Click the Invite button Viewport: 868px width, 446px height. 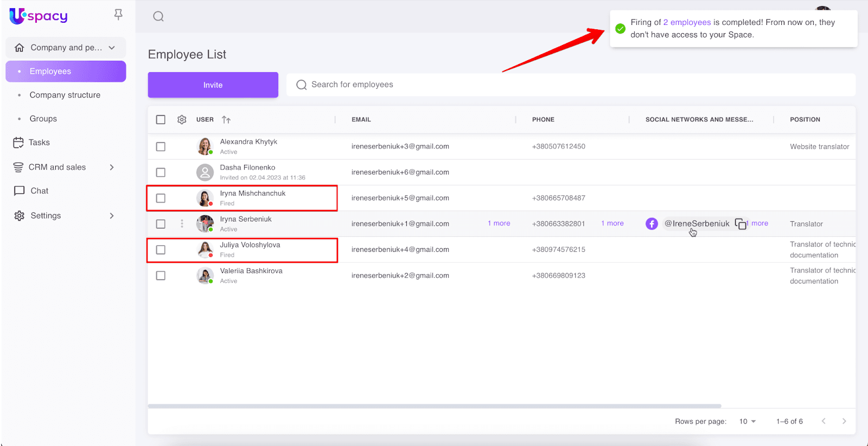(213, 85)
